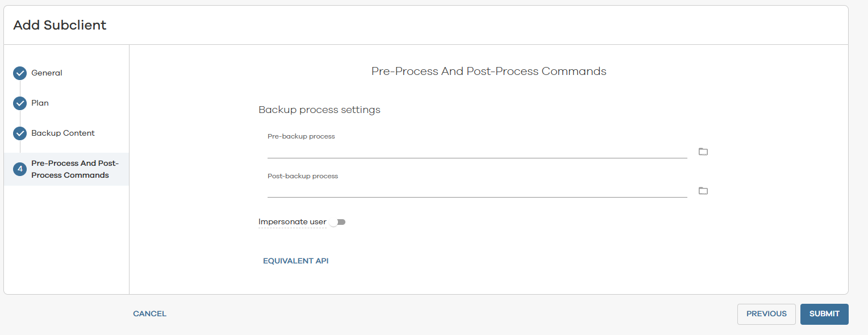Enable the Impersonate user toggle
The height and width of the screenshot is (335, 868).
pyautogui.click(x=337, y=222)
